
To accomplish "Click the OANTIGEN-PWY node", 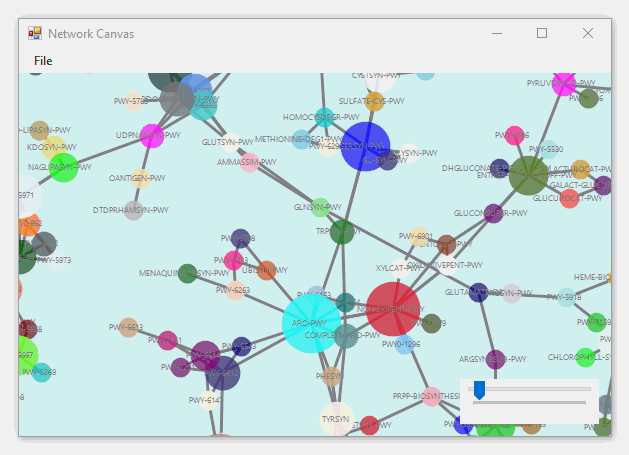I will coord(141,178).
